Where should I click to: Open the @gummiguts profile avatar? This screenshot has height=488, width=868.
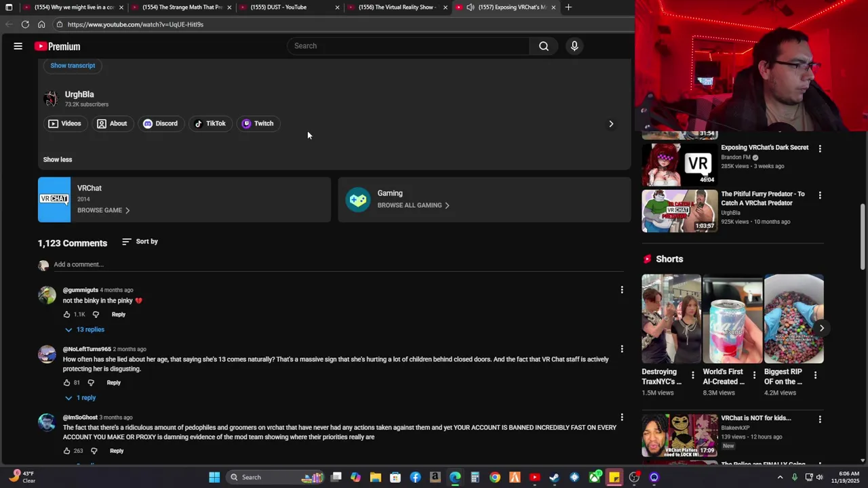(47, 295)
